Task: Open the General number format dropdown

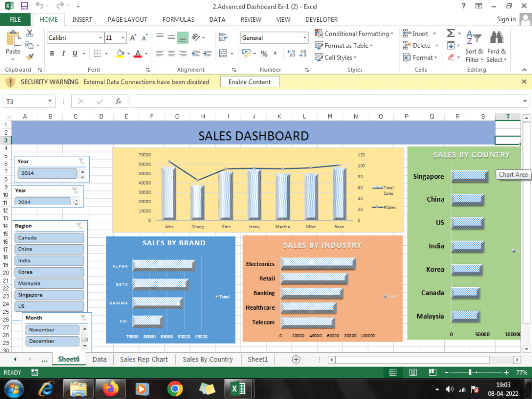Action: tap(305, 38)
